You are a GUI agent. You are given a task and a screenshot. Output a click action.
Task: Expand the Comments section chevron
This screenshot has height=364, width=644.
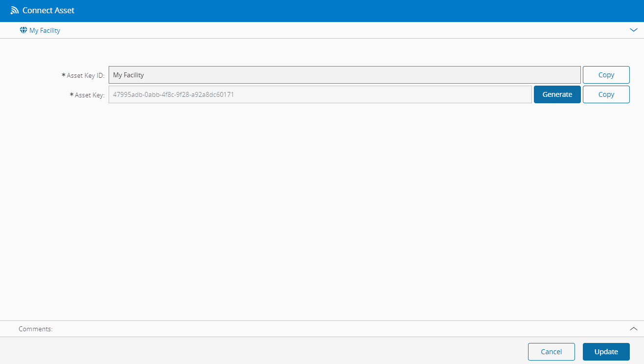click(634, 329)
